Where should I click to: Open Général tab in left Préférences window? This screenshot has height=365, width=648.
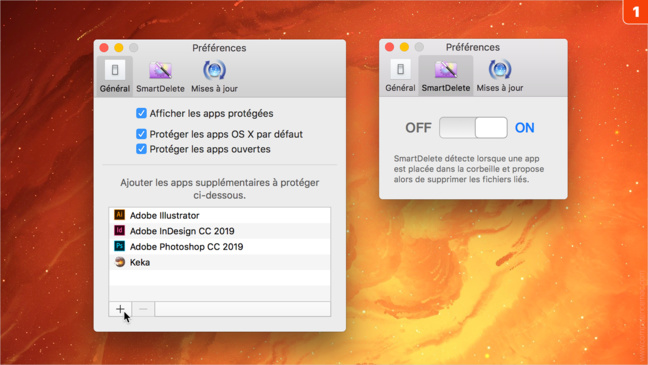114,77
